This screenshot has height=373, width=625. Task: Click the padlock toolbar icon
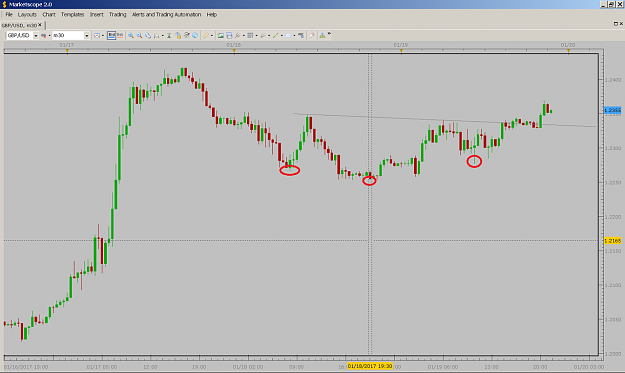[x=178, y=35]
